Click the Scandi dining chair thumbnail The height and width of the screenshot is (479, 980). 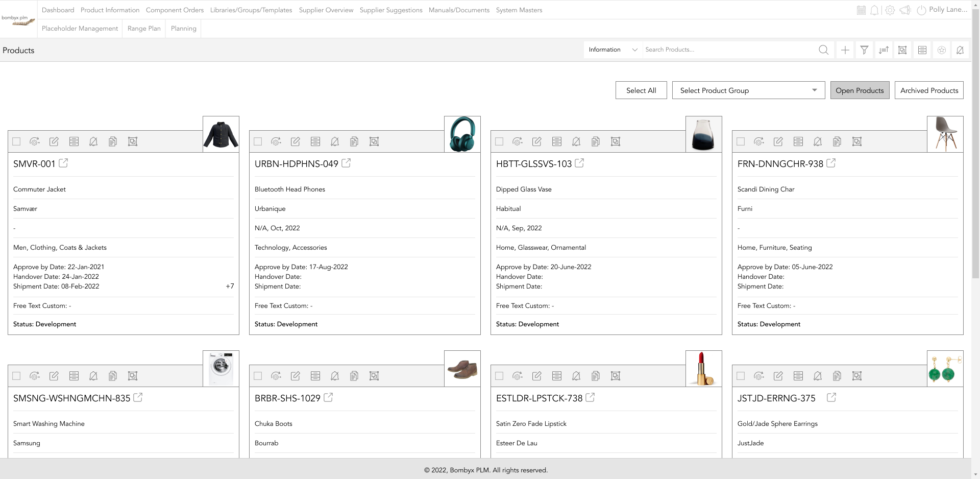(x=945, y=134)
